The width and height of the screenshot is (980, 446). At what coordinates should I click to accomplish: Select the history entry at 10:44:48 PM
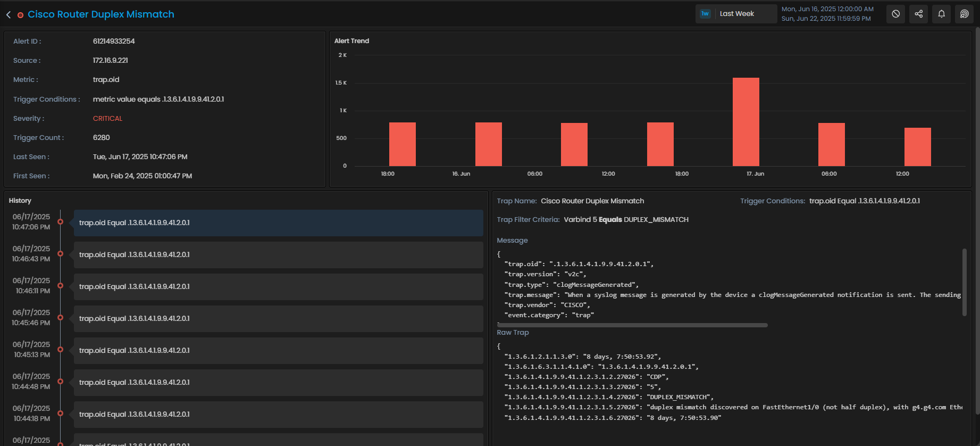coord(279,383)
